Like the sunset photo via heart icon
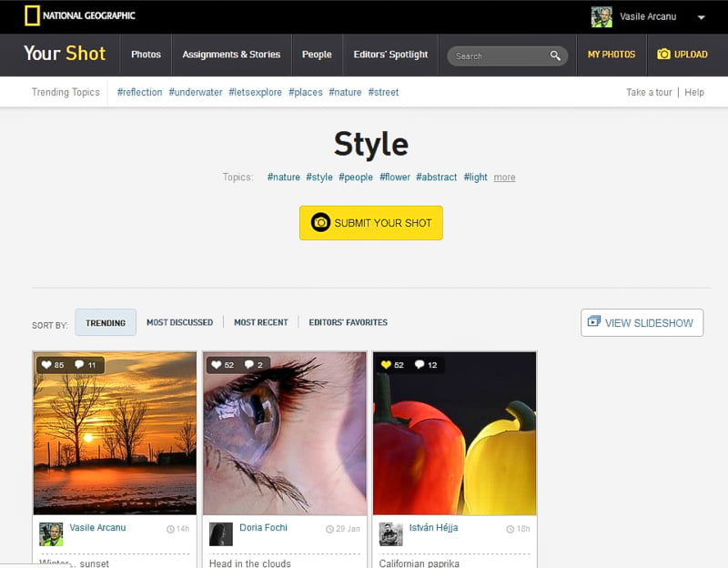Image resolution: width=728 pixels, height=568 pixels. point(46,365)
